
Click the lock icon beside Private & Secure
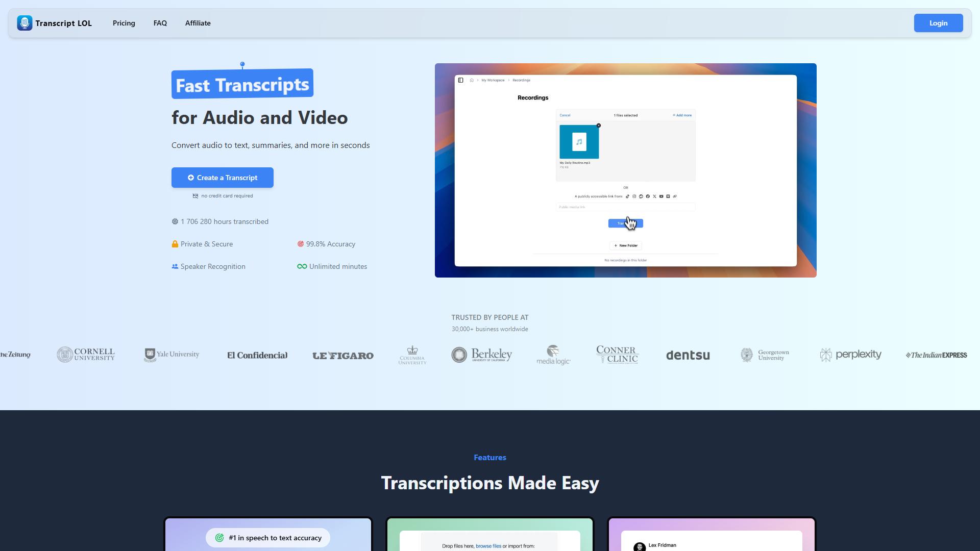(x=175, y=244)
